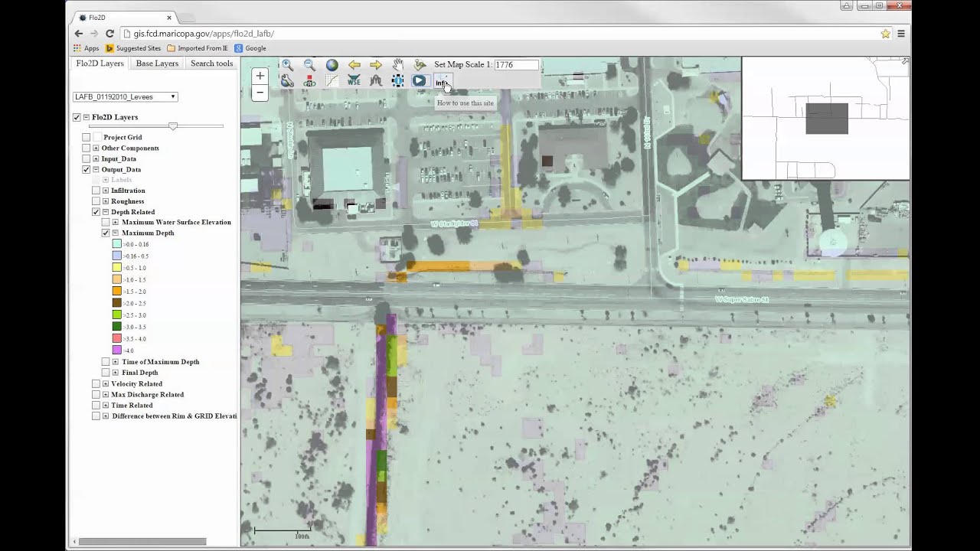Screen dimensions: 980x551
Task: Uncheck the Output_Data layer checkbox
Action: pos(87,170)
